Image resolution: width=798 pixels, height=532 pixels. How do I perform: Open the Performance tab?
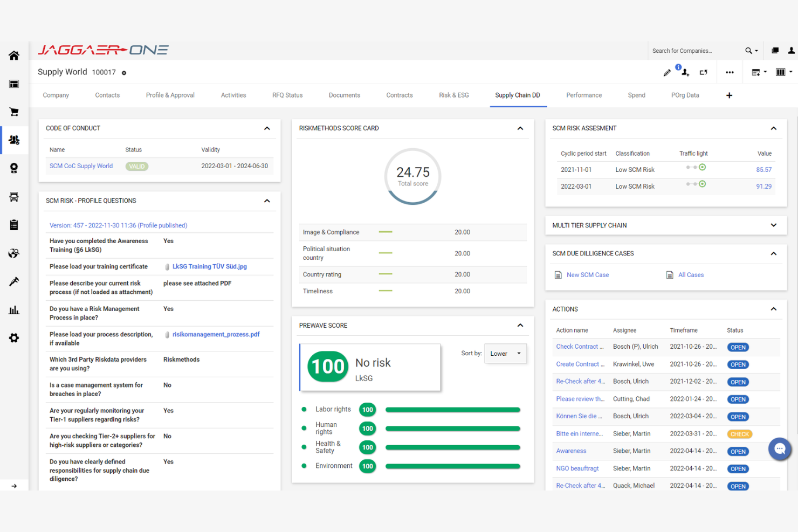pyautogui.click(x=584, y=95)
